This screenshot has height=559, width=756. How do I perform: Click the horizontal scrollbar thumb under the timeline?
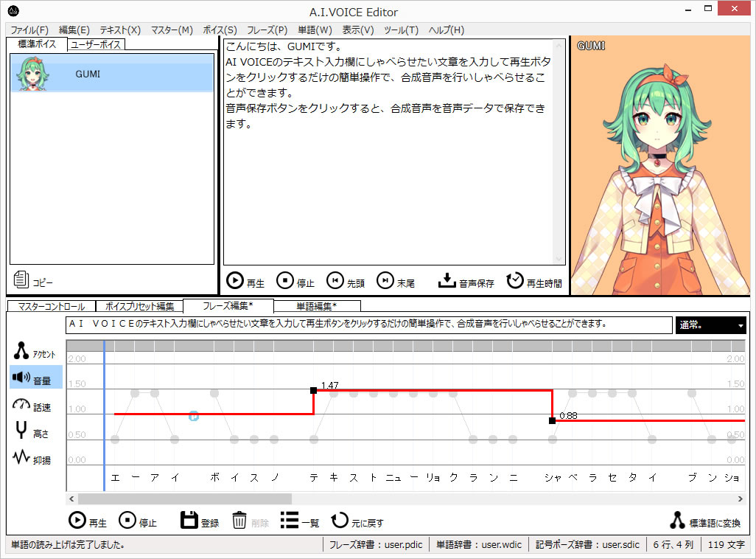point(185,499)
